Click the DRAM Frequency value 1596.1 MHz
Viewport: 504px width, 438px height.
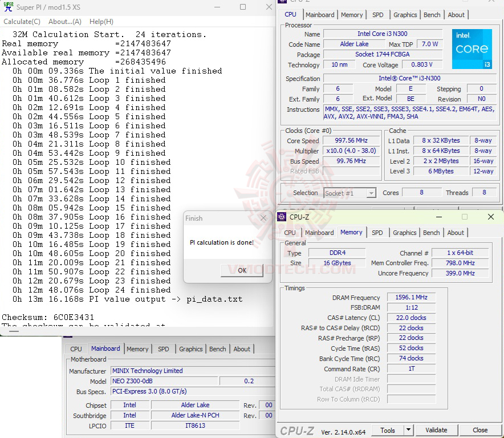(411, 298)
